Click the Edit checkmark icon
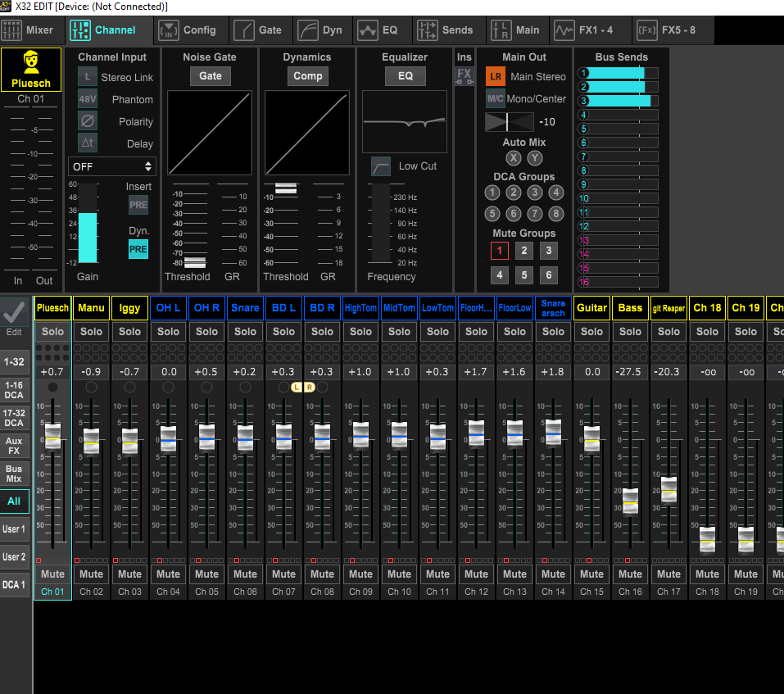 click(14, 313)
